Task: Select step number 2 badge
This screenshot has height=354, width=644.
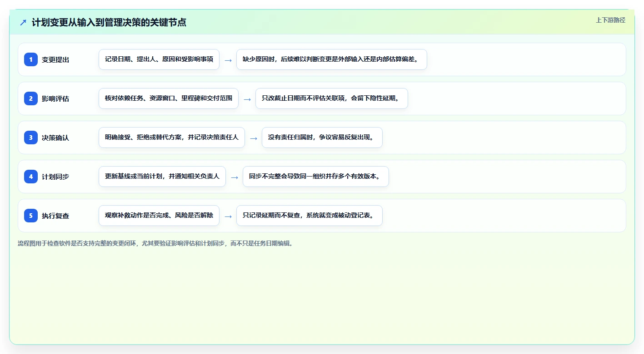Action: tap(31, 98)
